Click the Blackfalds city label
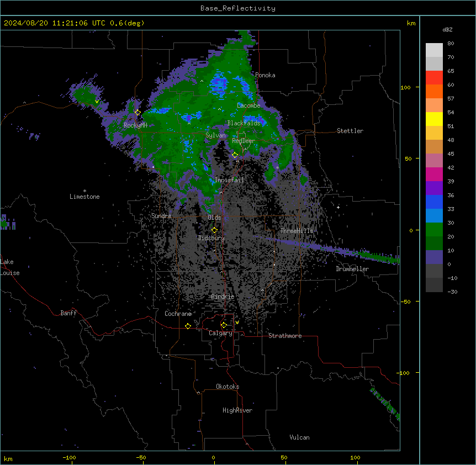Viewport: 476px width, 465px height. pos(244,123)
